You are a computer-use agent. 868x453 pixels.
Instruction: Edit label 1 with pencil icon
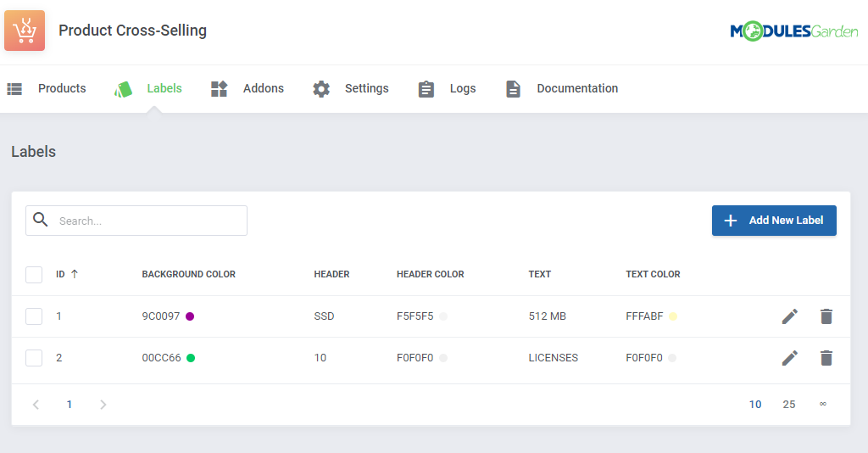click(x=790, y=316)
